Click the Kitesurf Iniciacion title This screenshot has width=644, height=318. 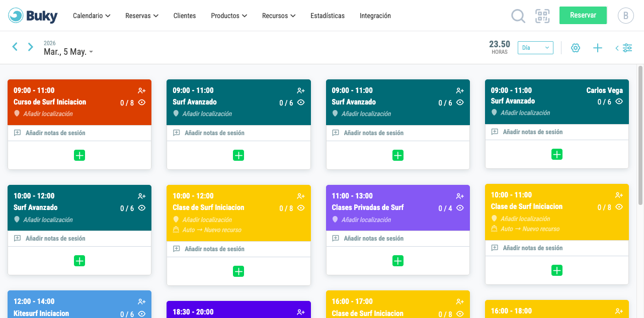click(41, 313)
